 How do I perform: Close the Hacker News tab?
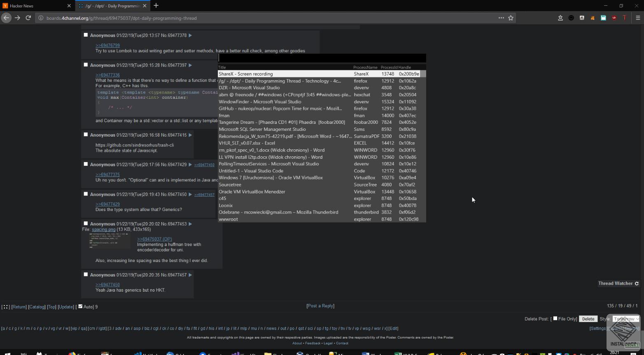tap(69, 6)
